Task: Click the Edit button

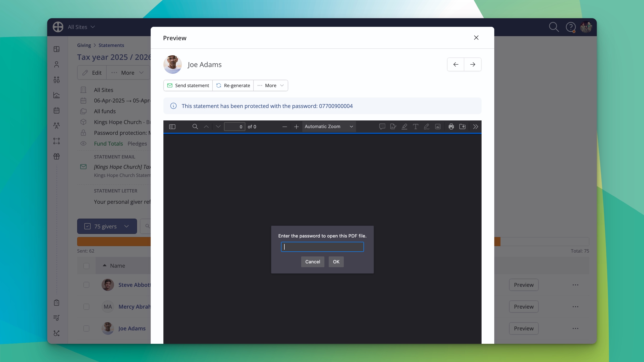Action: tap(92, 73)
